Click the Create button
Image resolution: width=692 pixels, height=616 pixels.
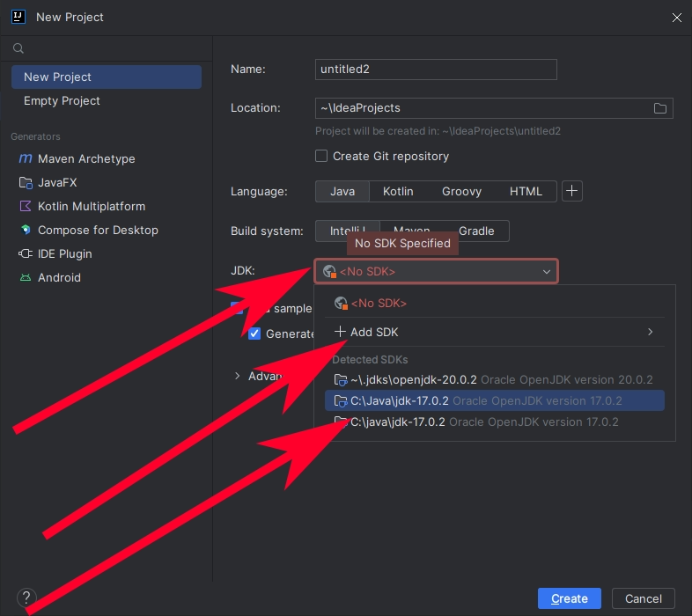point(569,599)
